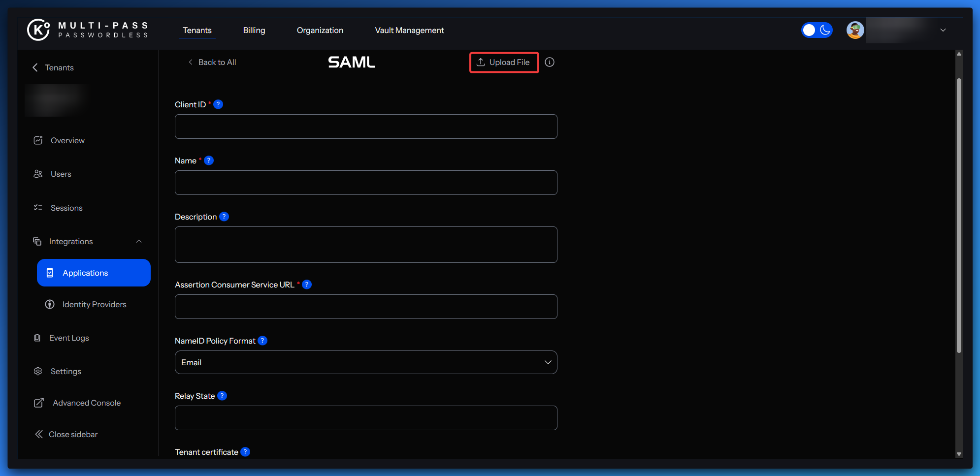Image resolution: width=980 pixels, height=476 pixels.
Task: Click the Client ID help icon
Action: pyautogui.click(x=218, y=104)
